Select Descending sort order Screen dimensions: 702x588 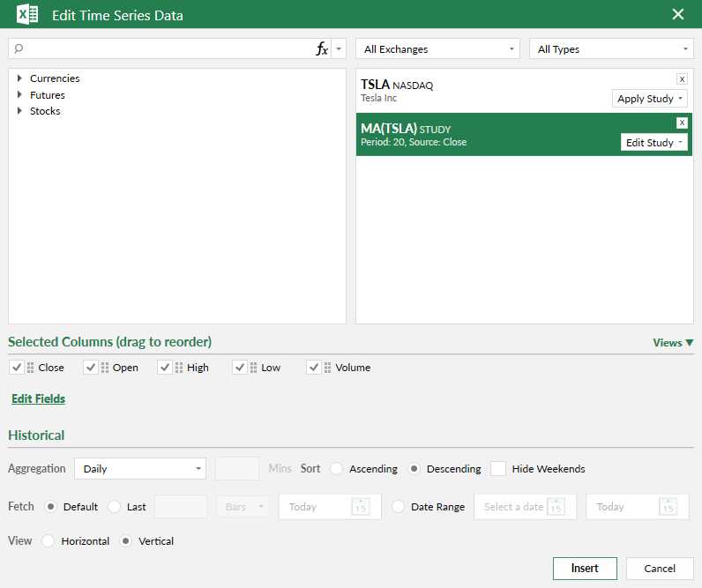414,468
